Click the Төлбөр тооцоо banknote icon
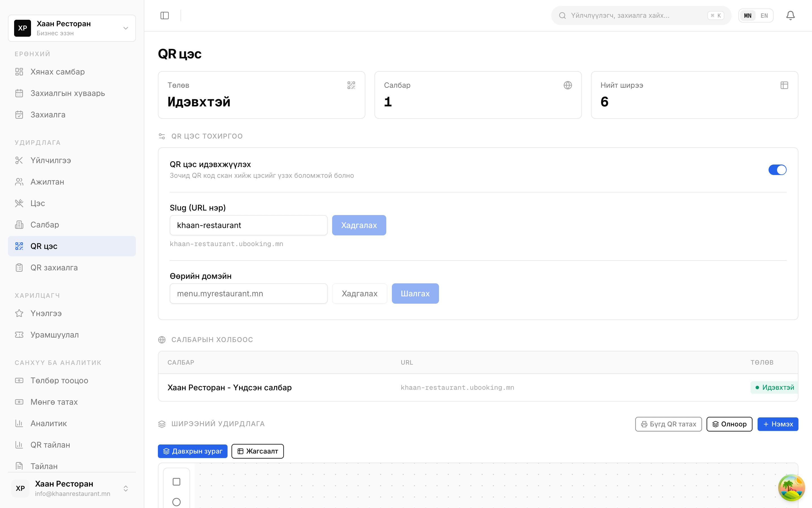812x508 pixels. coord(19,381)
